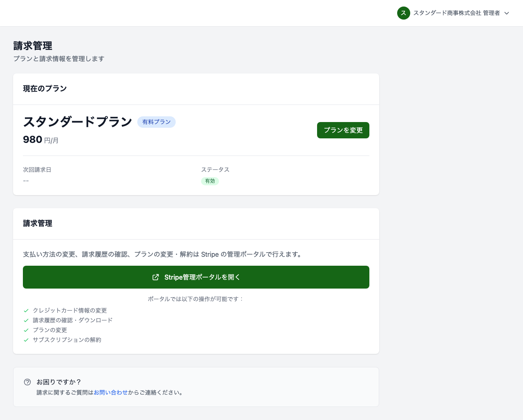Screen dimensions: 523x420
Task: Click the green 有効 status badge
Action: click(x=210, y=181)
